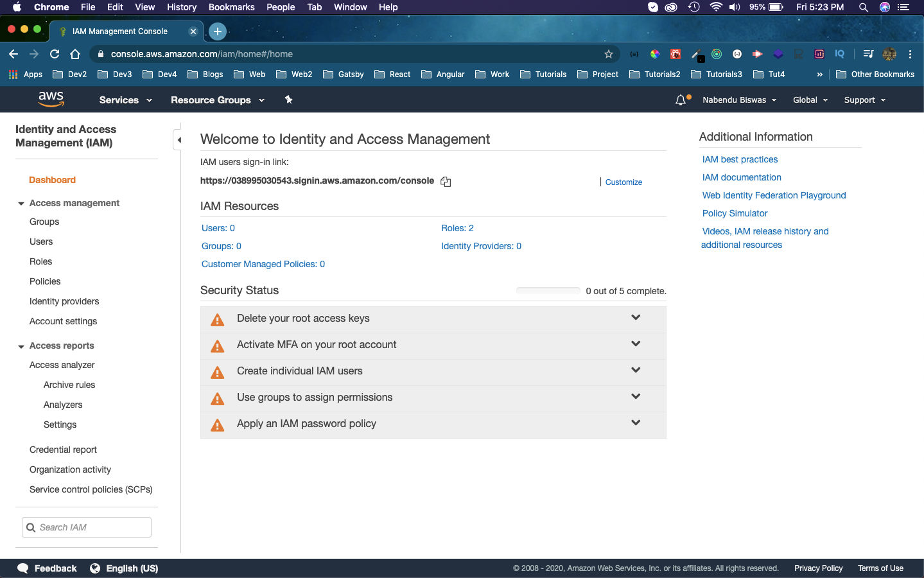Bookmark this page with the star icon
This screenshot has height=578, width=924.
(609, 54)
